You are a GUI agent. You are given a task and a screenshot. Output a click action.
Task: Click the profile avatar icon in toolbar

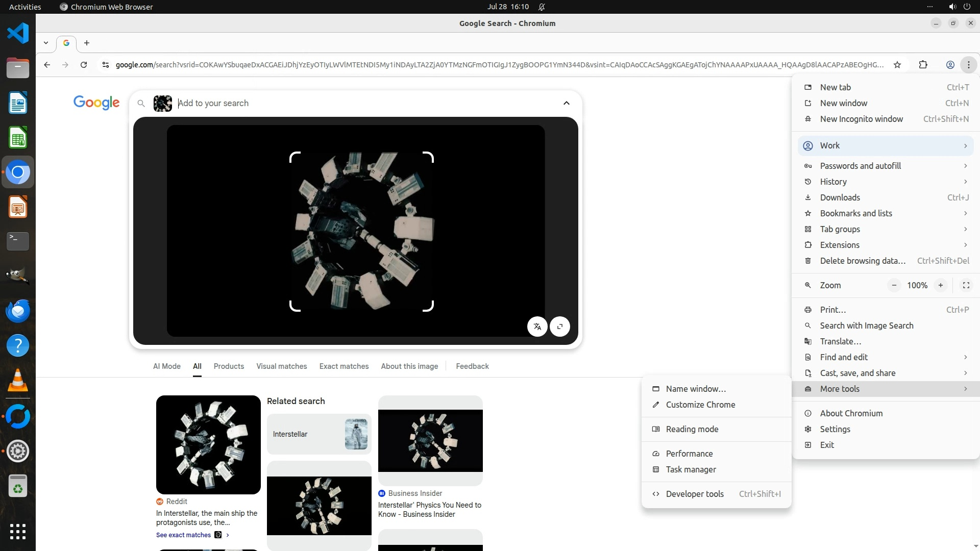click(950, 65)
